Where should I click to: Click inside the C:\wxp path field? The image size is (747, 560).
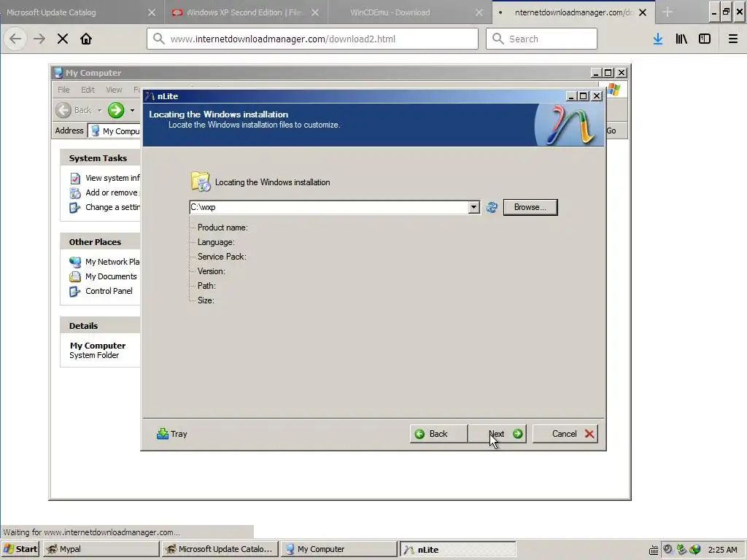click(329, 207)
